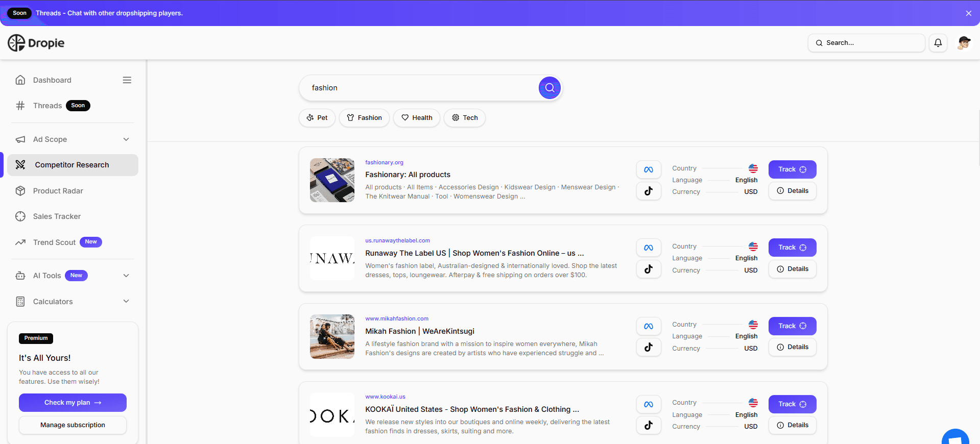Expand the Ad Scope menu
Viewport: 980px width, 444px height.
click(x=73, y=139)
